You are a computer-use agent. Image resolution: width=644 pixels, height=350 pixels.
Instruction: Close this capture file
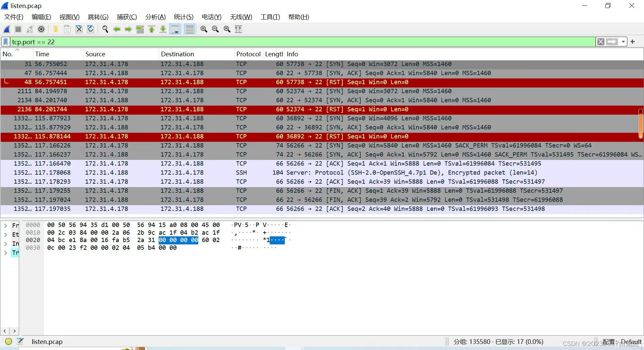tap(79, 29)
